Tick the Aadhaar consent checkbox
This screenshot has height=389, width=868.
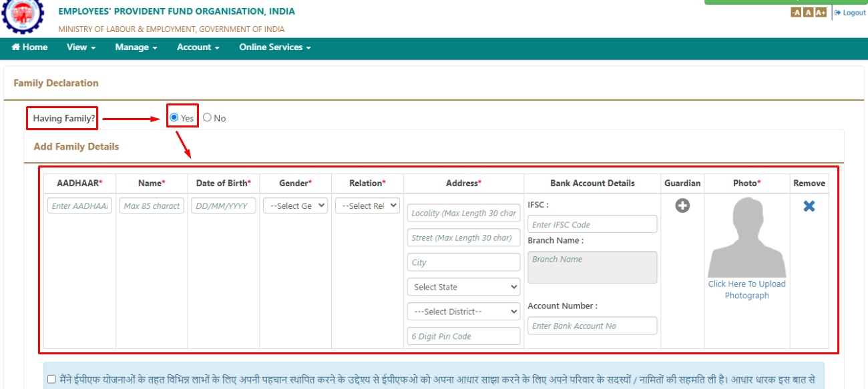point(52,379)
